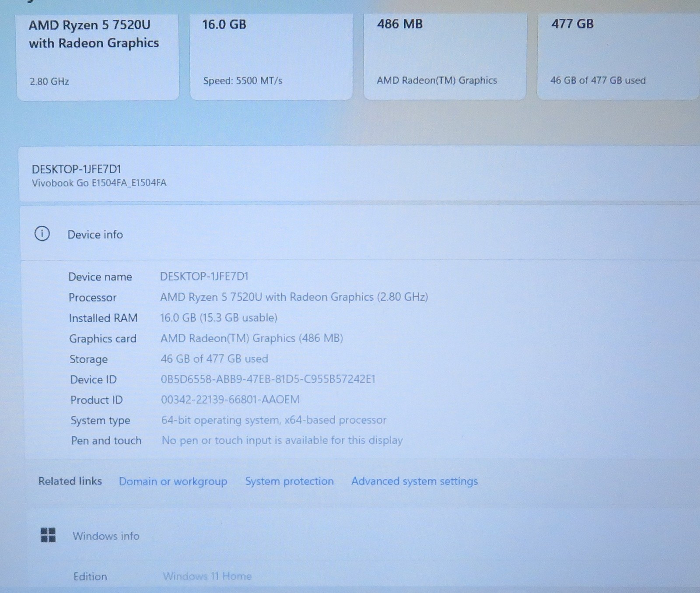Click Speed: 5500 MT/s text in memory card
The width and height of the screenshot is (700, 593).
coord(243,81)
